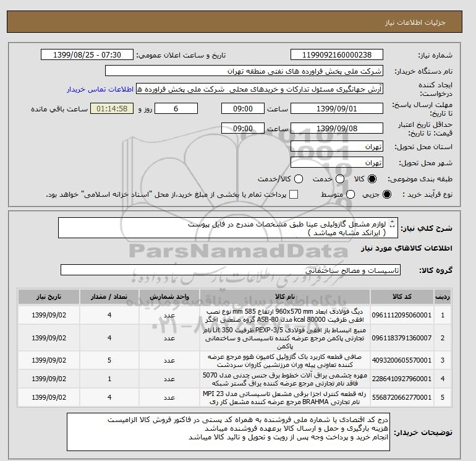Click need date of row 1
The width and height of the screenshot is (476, 461).
tap(49, 315)
